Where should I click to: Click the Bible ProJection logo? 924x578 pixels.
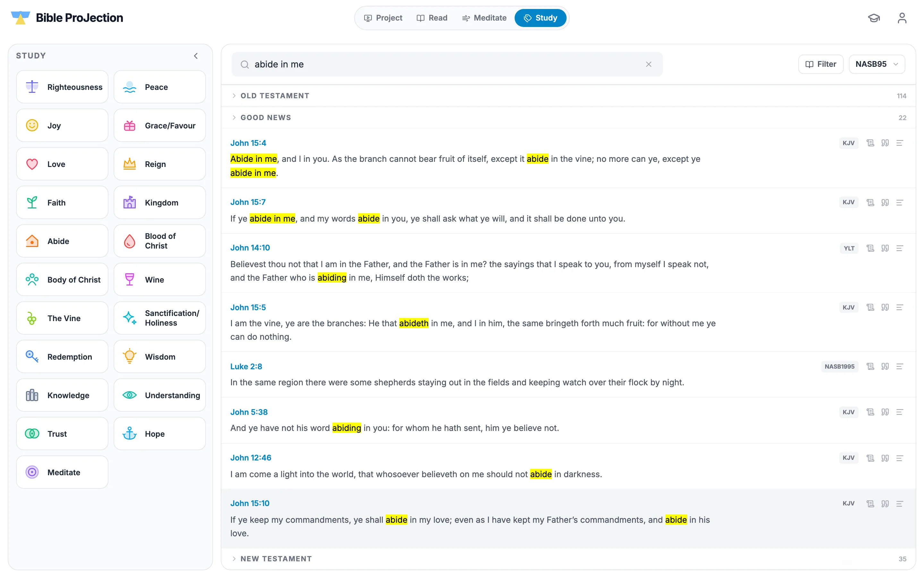[x=67, y=18]
